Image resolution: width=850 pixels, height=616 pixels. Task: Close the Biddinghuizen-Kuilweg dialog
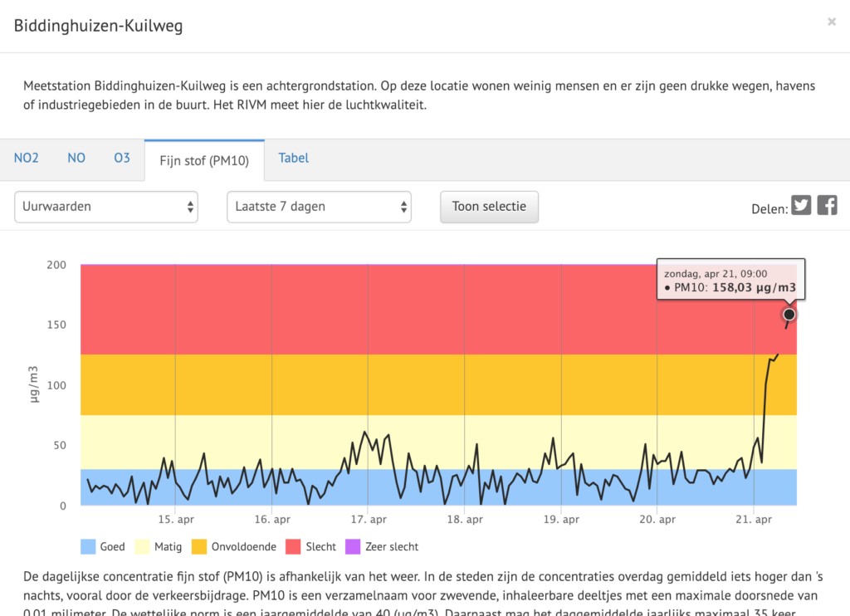click(x=831, y=22)
